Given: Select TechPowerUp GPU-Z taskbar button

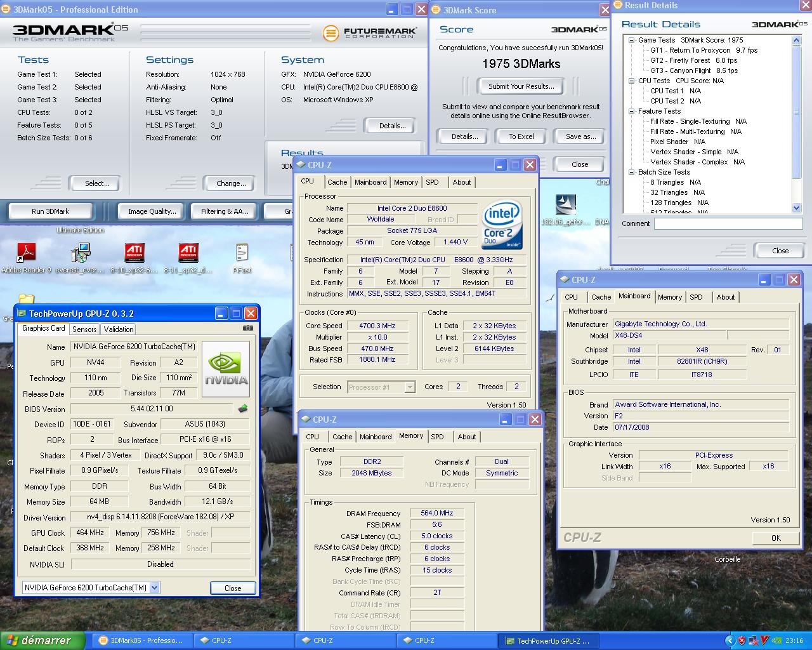Looking at the screenshot, I should click(548, 640).
